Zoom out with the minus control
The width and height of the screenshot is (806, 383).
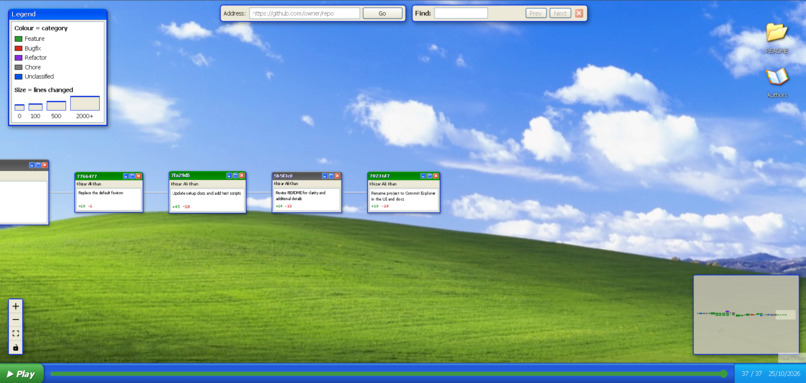point(15,320)
